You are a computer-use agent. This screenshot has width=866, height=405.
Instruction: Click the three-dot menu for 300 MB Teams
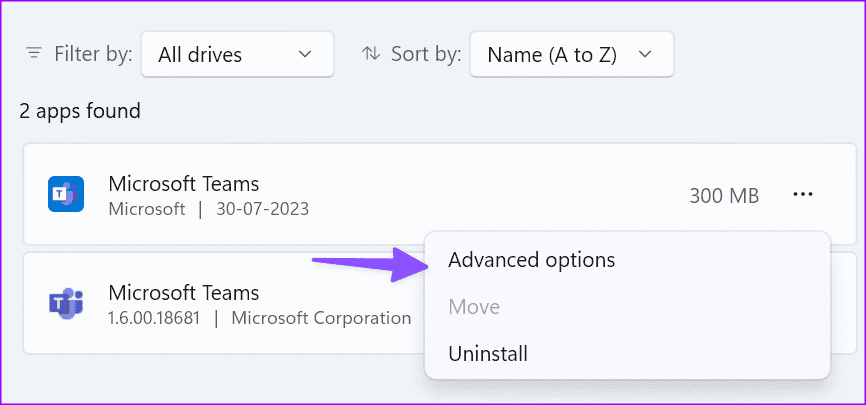pos(802,194)
